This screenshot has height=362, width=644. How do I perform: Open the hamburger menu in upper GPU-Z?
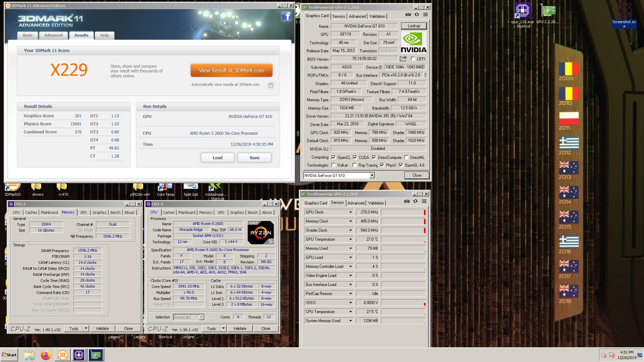coord(425,14)
